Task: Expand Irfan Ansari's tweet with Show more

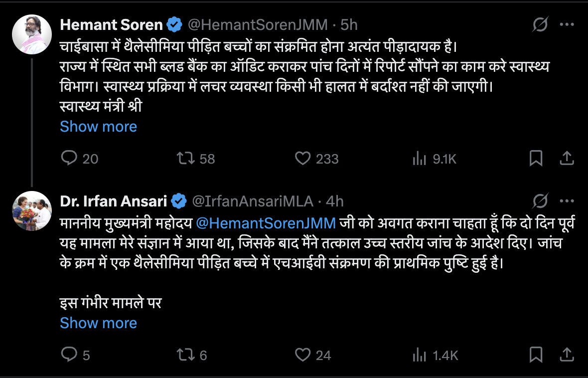Action: point(98,323)
